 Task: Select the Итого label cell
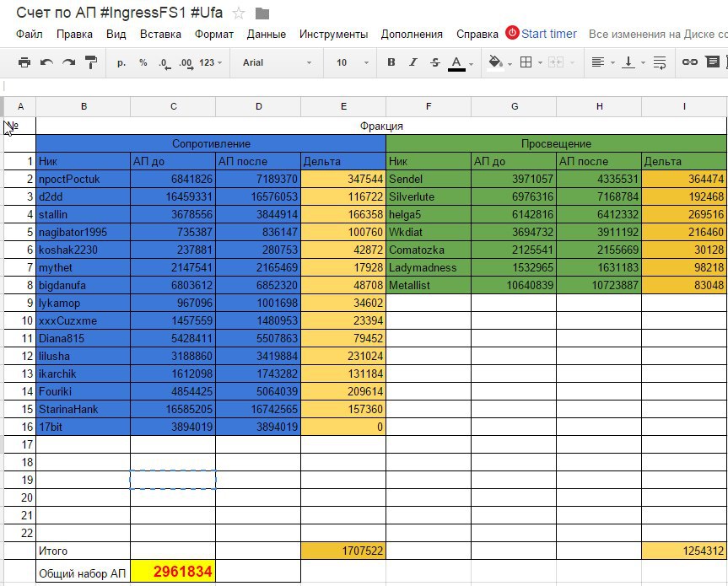coord(84,551)
